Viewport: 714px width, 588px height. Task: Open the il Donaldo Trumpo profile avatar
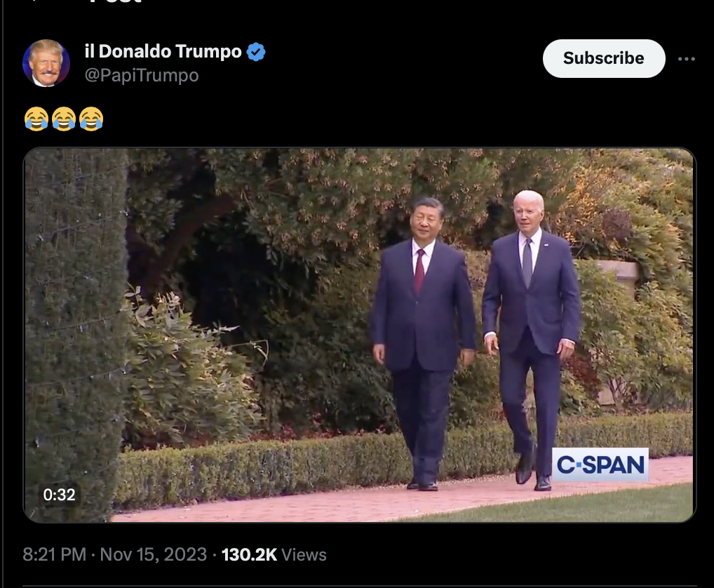tap(46, 63)
